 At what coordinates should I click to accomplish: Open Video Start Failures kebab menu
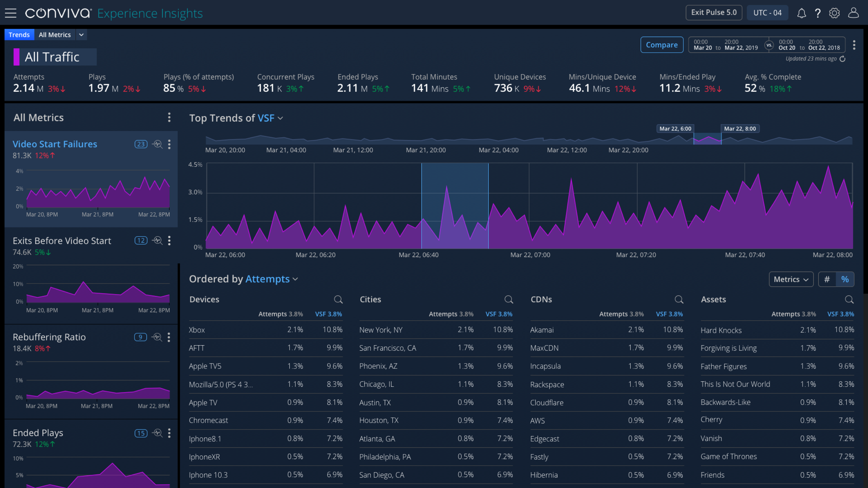(169, 144)
